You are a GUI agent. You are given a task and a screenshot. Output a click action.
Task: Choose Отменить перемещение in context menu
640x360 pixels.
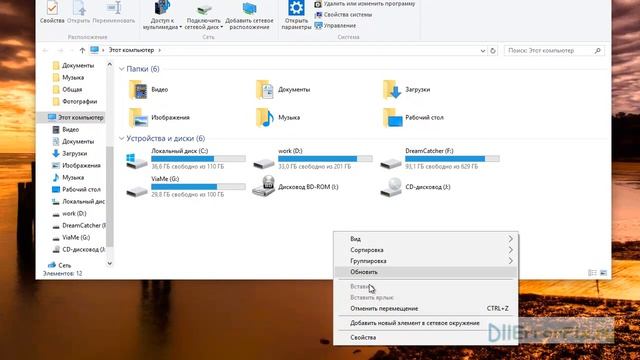coord(426,309)
